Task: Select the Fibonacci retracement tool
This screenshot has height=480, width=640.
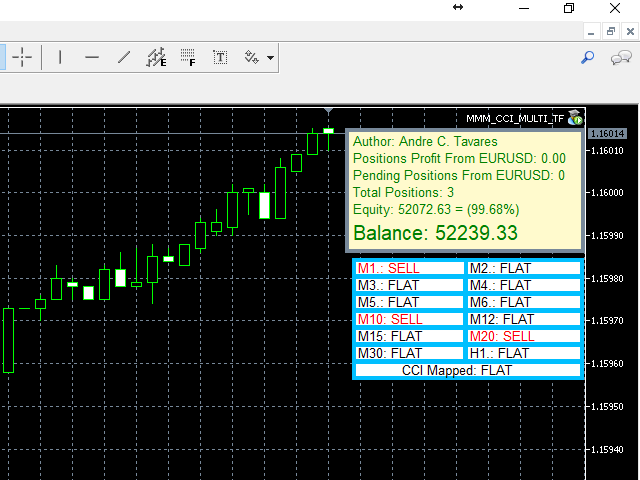Action: (188, 57)
